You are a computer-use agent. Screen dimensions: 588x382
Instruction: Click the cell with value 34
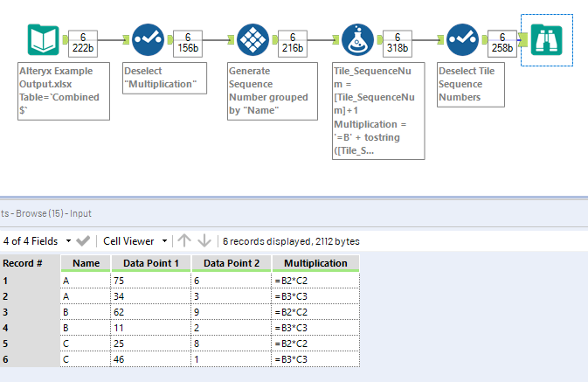151,296
